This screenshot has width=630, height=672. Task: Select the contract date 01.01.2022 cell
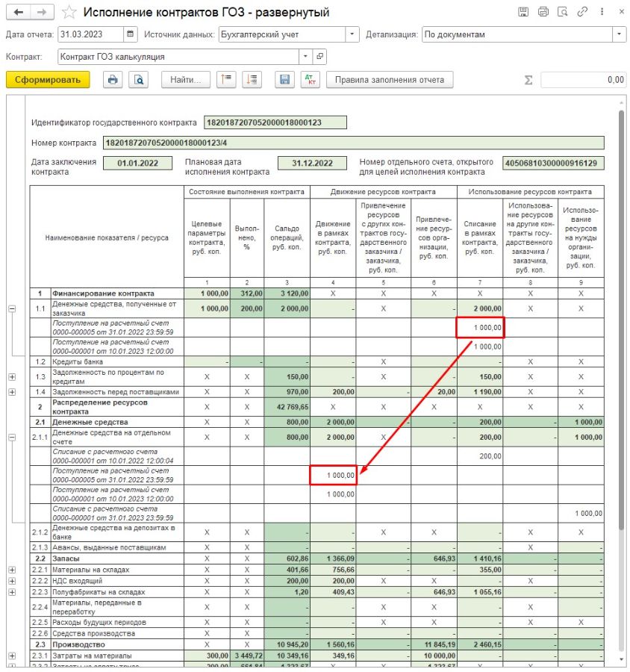[137, 163]
